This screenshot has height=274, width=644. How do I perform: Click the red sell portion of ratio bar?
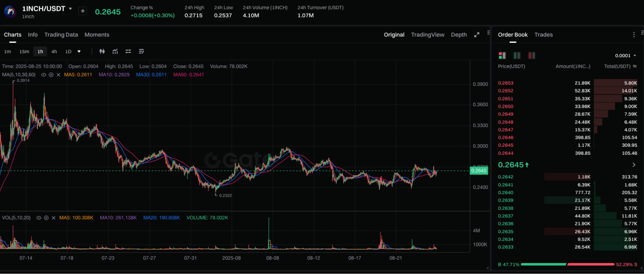pos(591,264)
